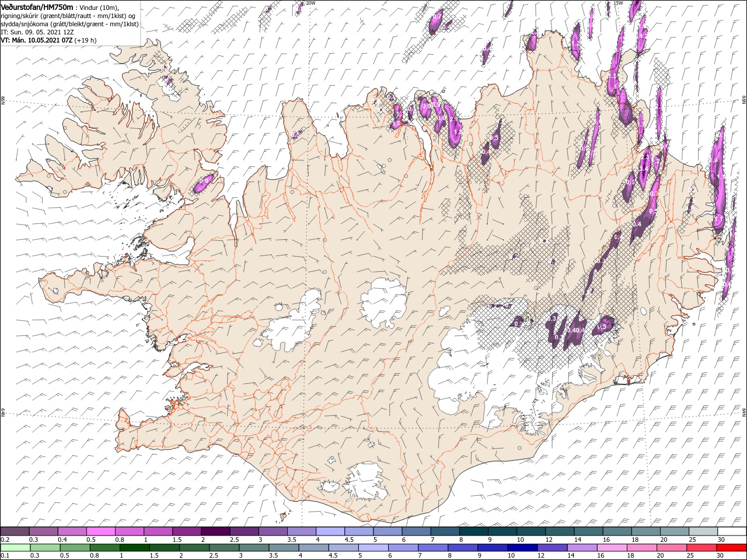This screenshot has width=747, height=560.
Task: Click the bottom-row 4.5 lavender swatch
Action: [343, 548]
